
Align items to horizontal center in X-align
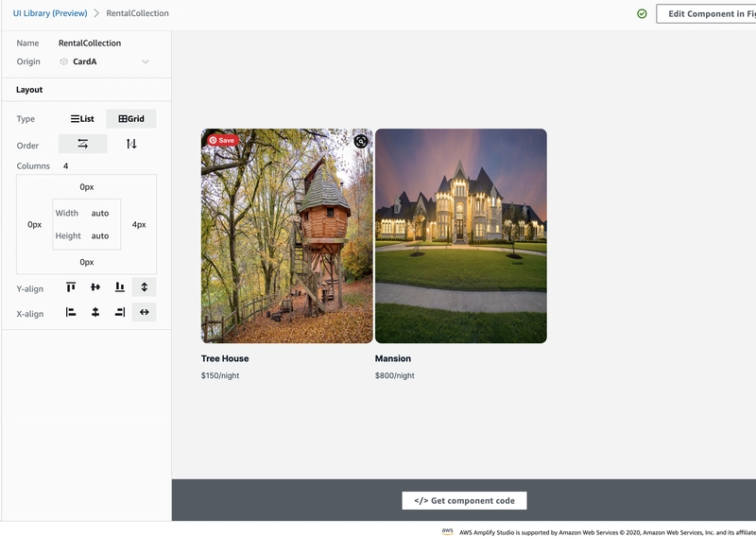click(x=95, y=313)
